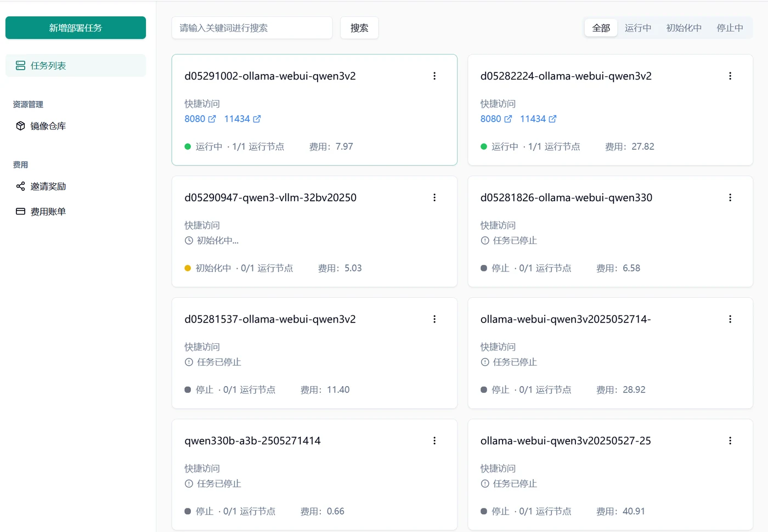Screen dimensions: 768x532
Task: Click the title qwen330b-a3b-2505271414
Action: pyautogui.click(x=252, y=441)
